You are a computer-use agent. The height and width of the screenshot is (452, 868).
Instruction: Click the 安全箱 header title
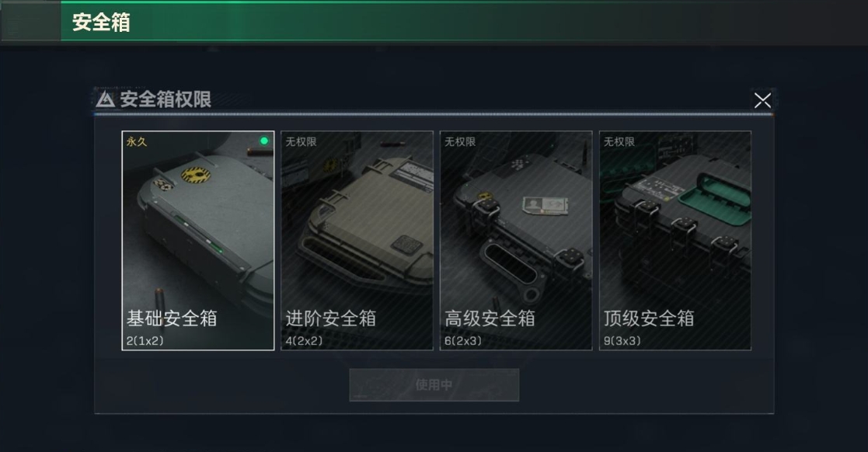tap(101, 22)
